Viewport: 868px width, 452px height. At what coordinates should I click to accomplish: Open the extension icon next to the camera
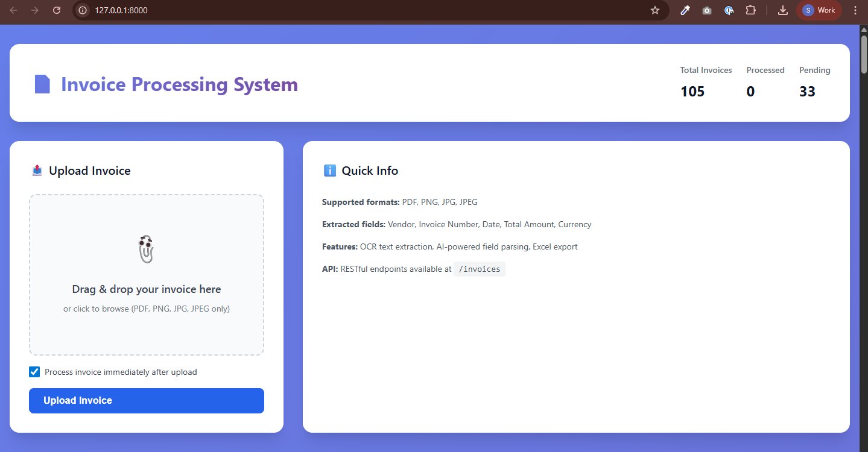[x=729, y=10]
